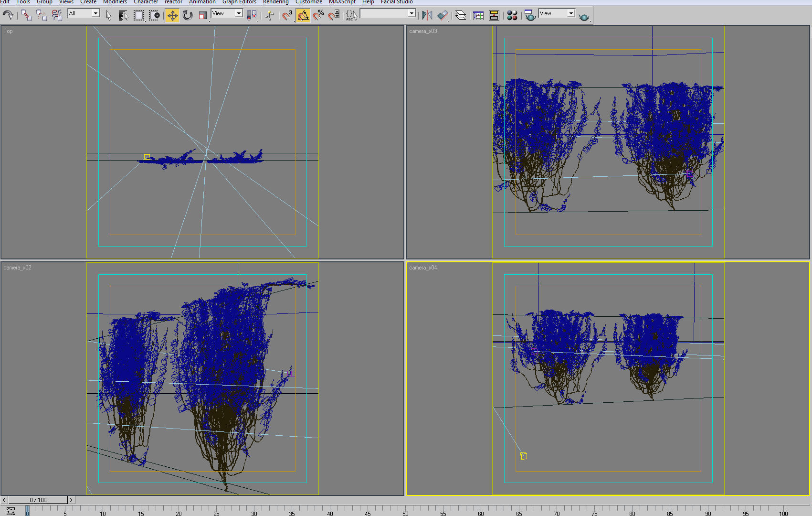
Task: Click frame 25 on the track bar
Action: (217, 511)
